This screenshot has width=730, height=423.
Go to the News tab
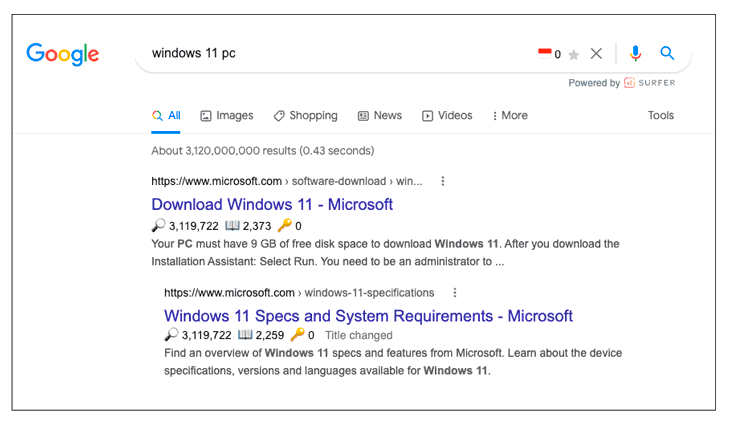click(x=380, y=115)
